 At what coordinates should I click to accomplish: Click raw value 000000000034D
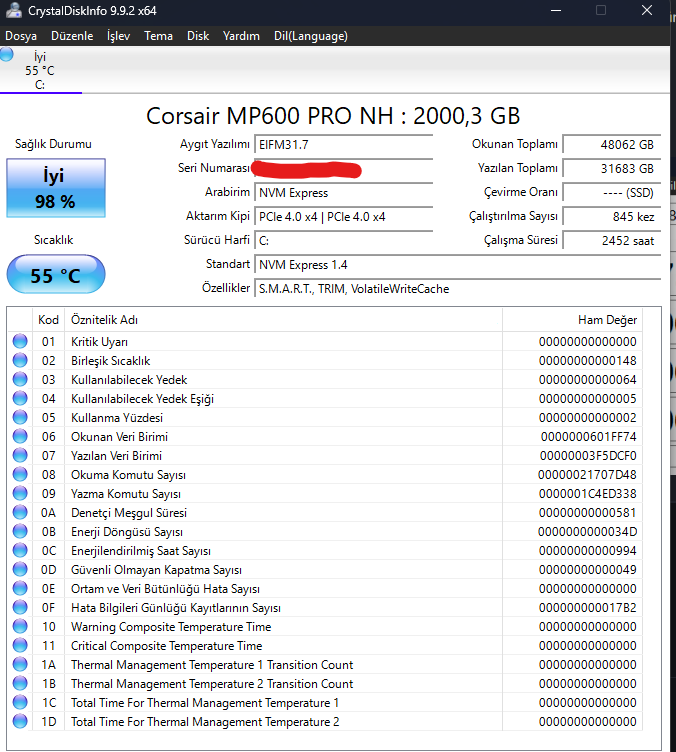coord(587,532)
